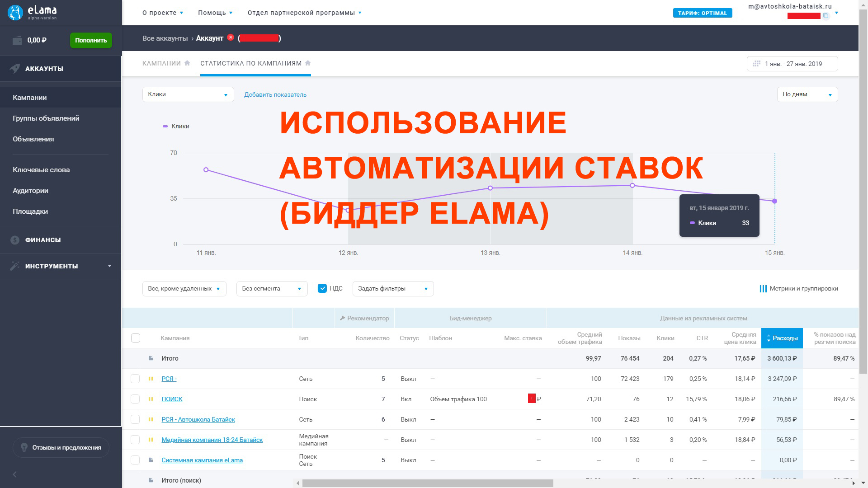Check the select-all checkbox in the table header
This screenshot has height=488, width=868.
[x=135, y=338]
